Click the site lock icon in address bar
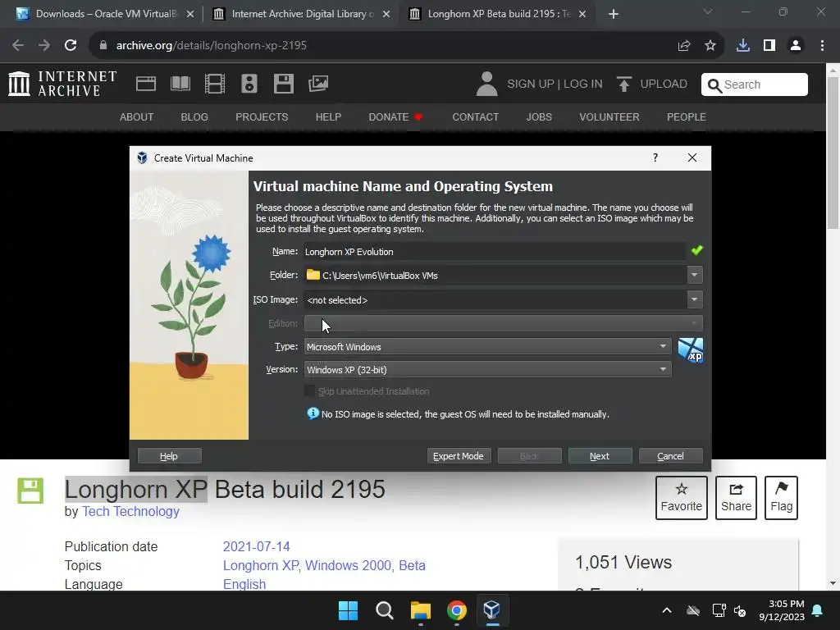 coord(103,46)
